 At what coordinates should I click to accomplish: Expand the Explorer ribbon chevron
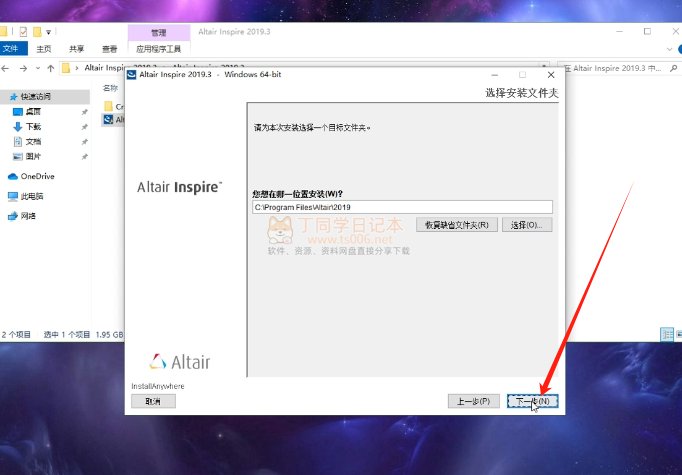pyautogui.click(x=669, y=49)
